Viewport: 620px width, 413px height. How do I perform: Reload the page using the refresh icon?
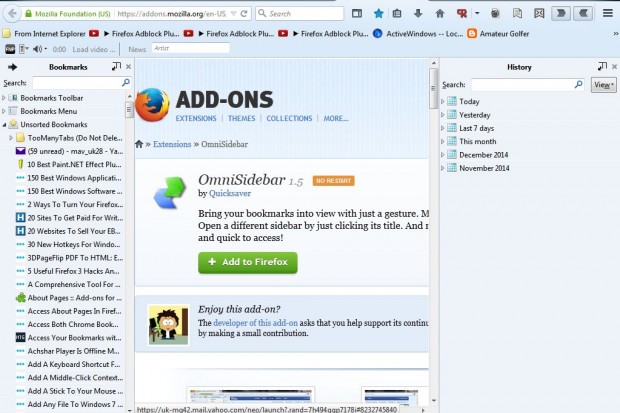tap(244, 14)
